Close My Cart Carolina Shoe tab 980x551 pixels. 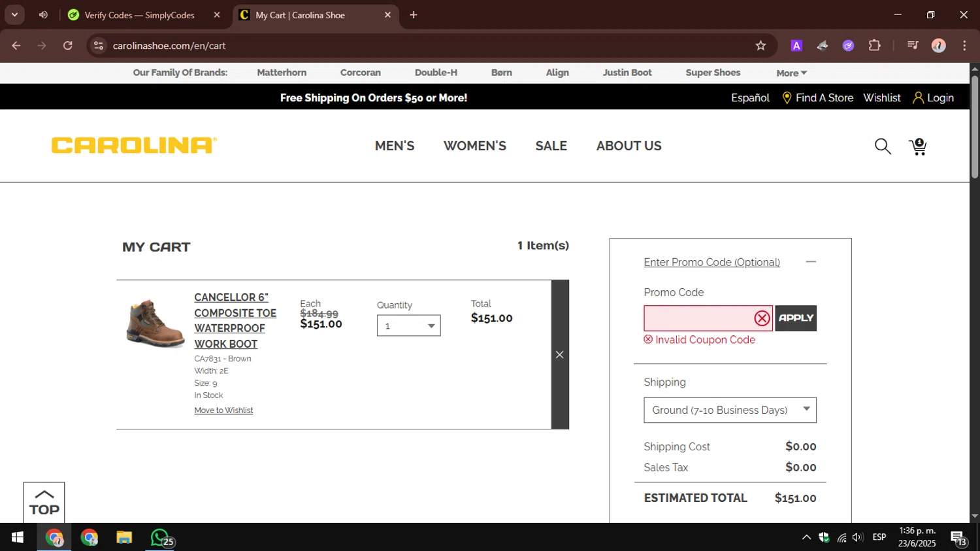click(387, 14)
